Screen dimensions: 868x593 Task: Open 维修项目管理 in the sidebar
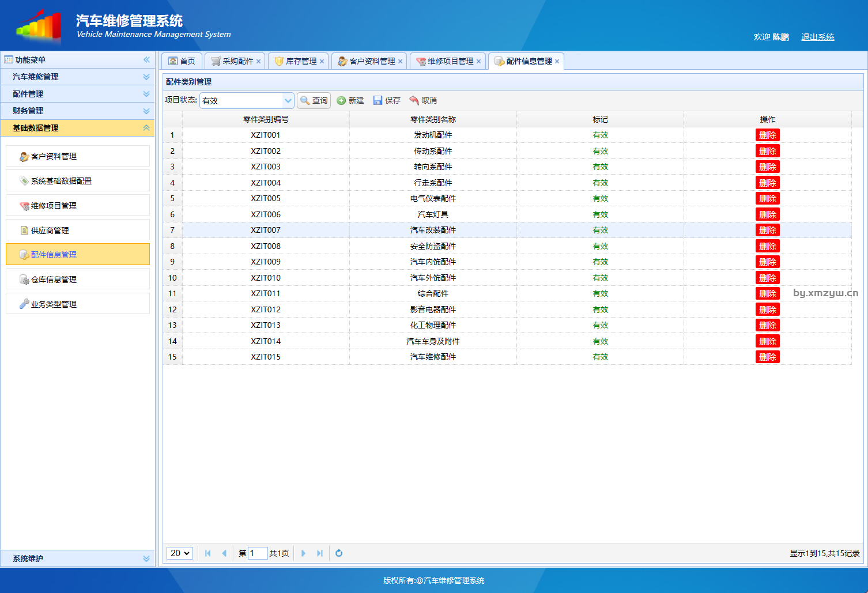pos(78,206)
